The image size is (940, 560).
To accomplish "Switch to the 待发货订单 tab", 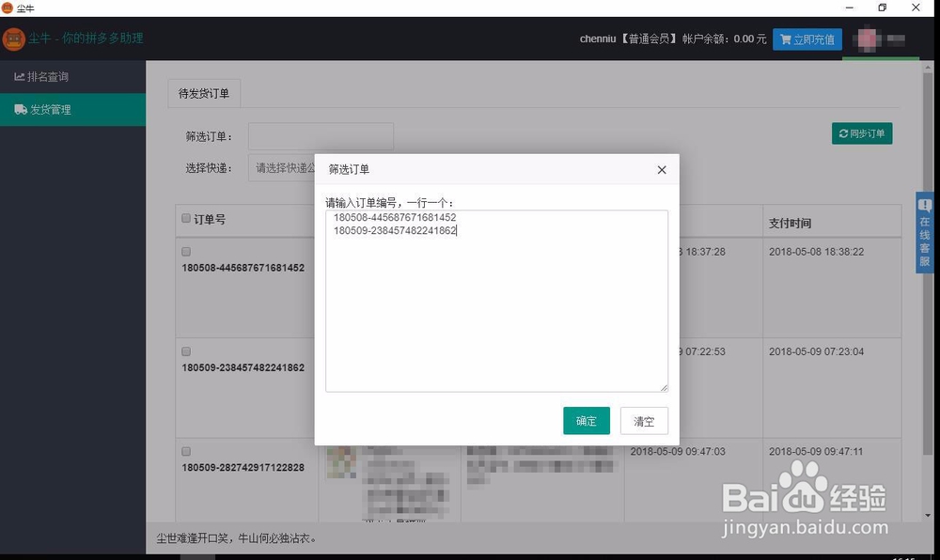I will tap(204, 93).
